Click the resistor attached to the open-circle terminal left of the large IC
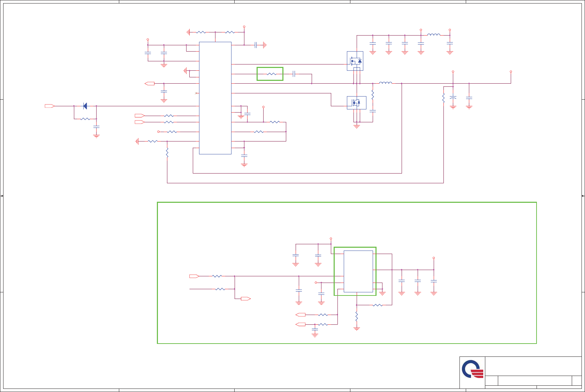Screen dimensions: 585x392 [172, 132]
